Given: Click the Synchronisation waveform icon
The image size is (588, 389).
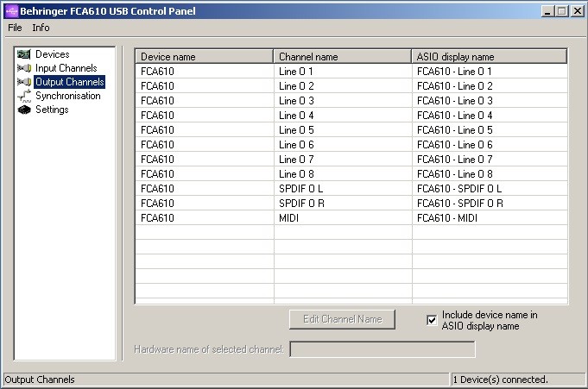Looking at the screenshot, I should point(24,96).
